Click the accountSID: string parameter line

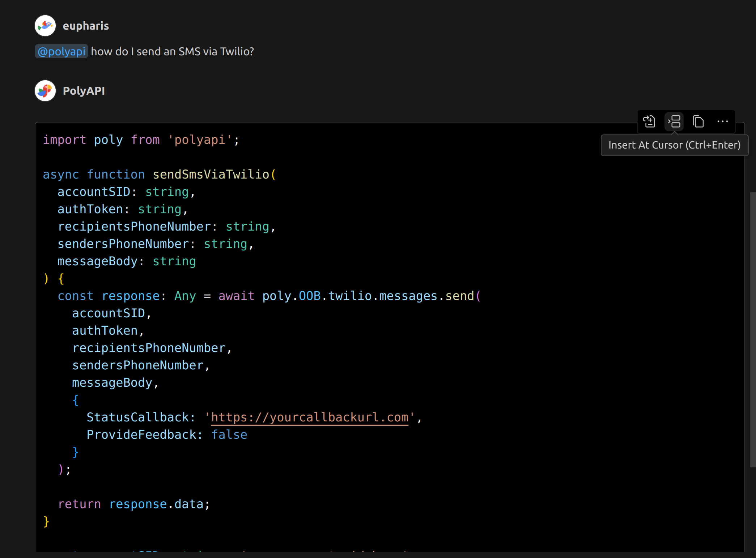tap(126, 192)
